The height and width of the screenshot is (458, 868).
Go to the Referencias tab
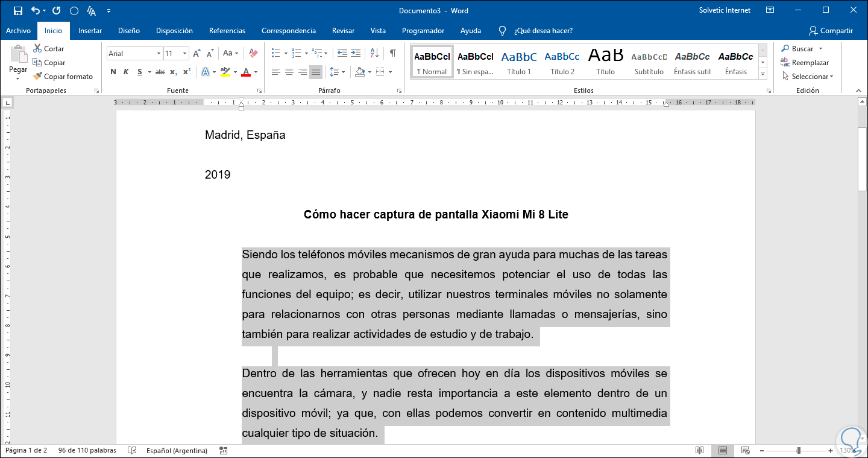click(x=227, y=31)
